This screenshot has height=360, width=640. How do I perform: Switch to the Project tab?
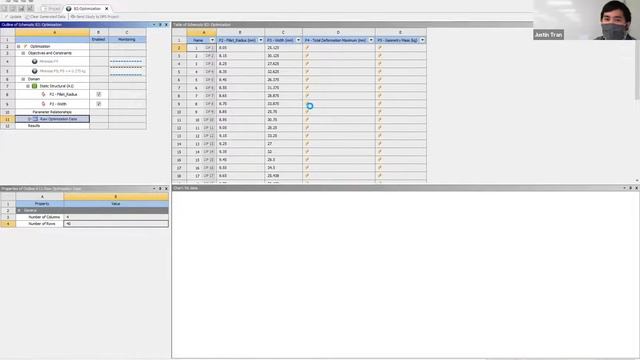point(52,9)
